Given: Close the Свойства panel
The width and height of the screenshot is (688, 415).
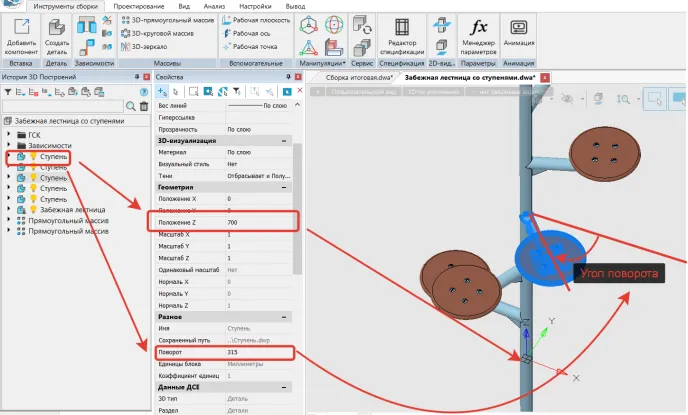Looking at the screenshot, I should [x=298, y=77].
